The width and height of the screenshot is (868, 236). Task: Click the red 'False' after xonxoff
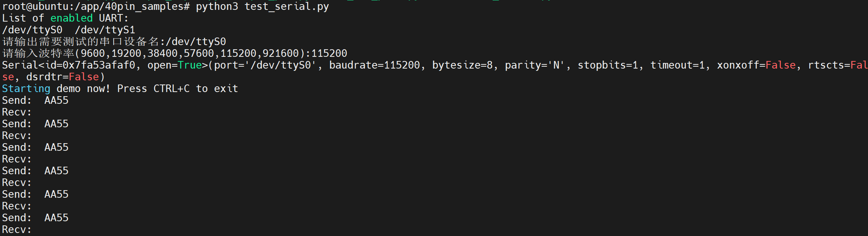(781, 65)
